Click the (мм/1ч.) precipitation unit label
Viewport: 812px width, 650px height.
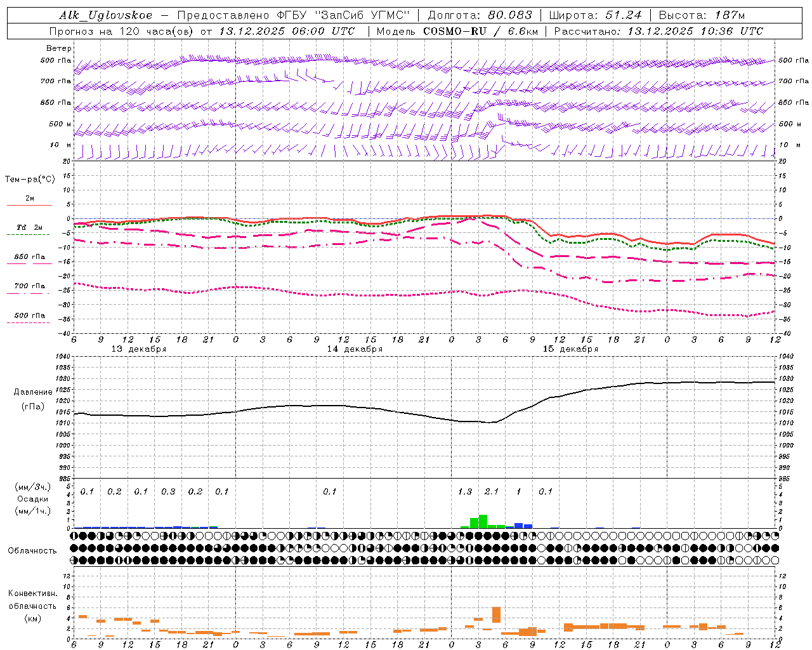coord(32,511)
